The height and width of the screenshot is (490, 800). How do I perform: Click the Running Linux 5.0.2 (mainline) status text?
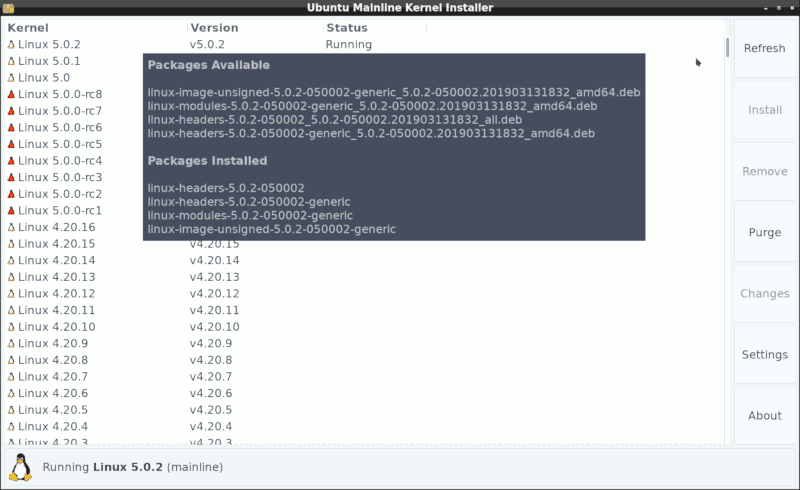tap(133, 467)
